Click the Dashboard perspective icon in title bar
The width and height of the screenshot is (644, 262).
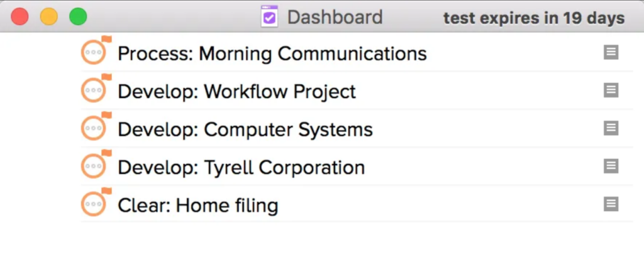tap(269, 17)
